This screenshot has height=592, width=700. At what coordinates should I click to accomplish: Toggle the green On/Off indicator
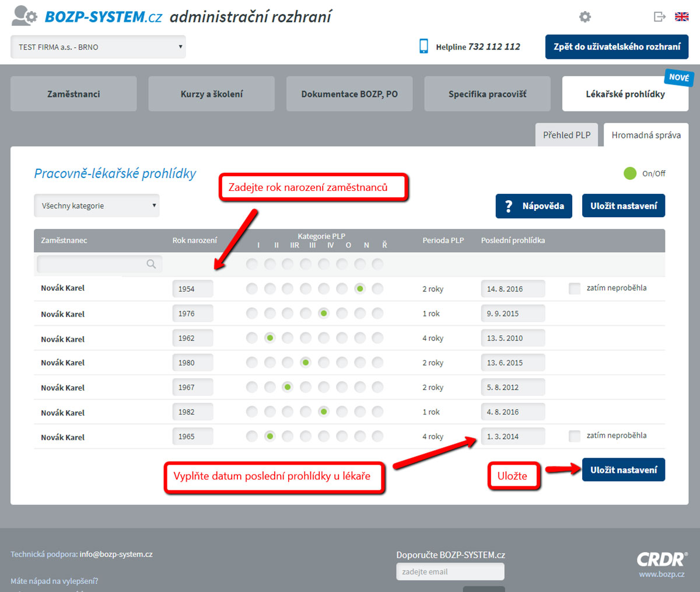[630, 173]
